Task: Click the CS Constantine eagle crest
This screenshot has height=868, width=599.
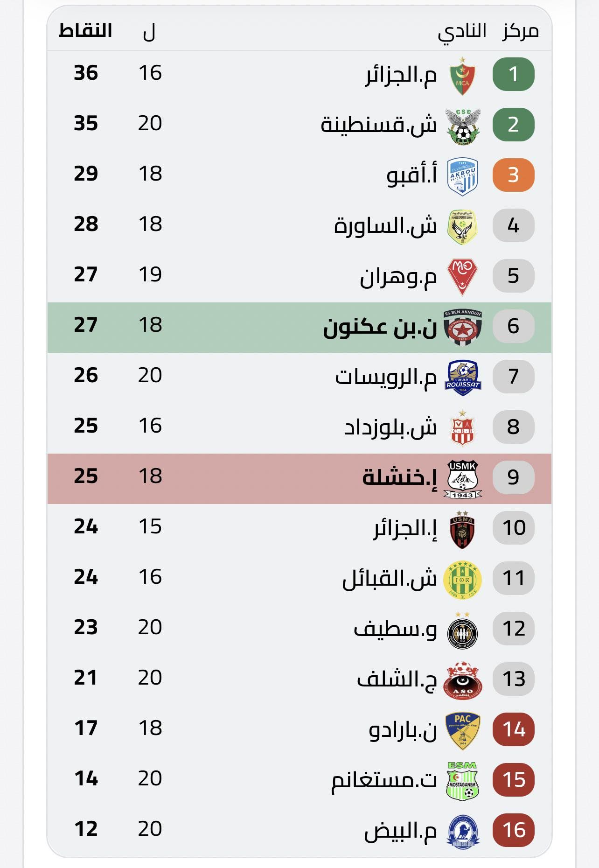Action: [x=462, y=126]
